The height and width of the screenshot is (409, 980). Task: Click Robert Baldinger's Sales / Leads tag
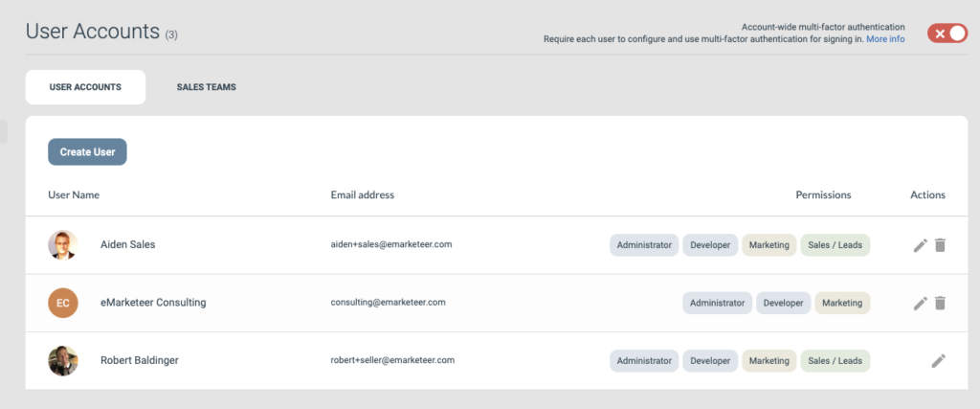click(835, 361)
